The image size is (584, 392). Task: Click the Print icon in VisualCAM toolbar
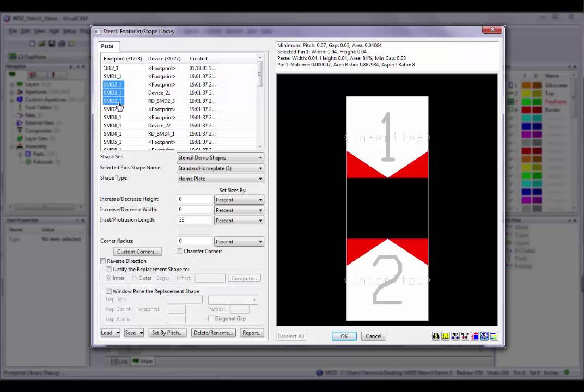coord(62,44)
